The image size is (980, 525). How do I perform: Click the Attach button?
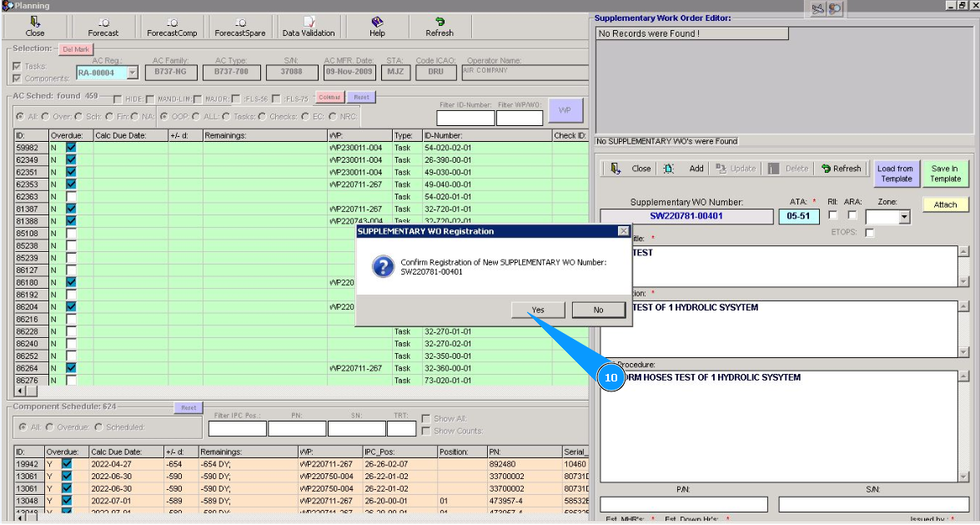(x=945, y=204)
